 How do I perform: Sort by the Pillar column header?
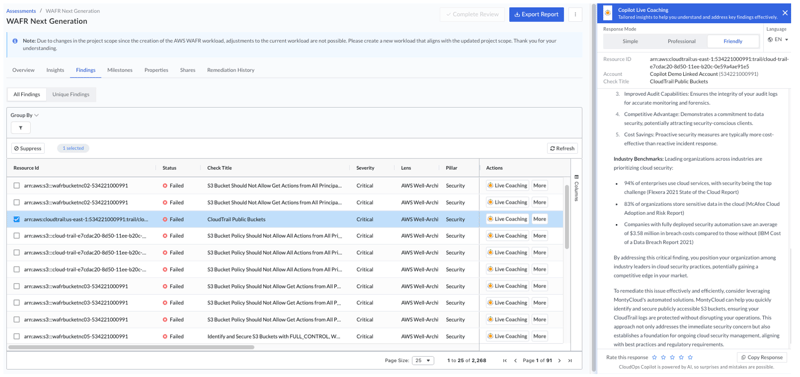tap(452, 168)
